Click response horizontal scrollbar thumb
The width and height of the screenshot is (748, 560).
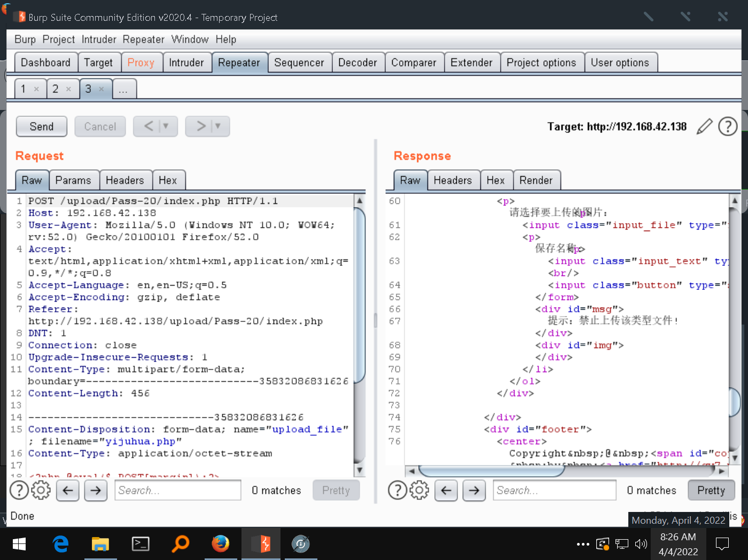pyautogui.click(x=492, y=471)
